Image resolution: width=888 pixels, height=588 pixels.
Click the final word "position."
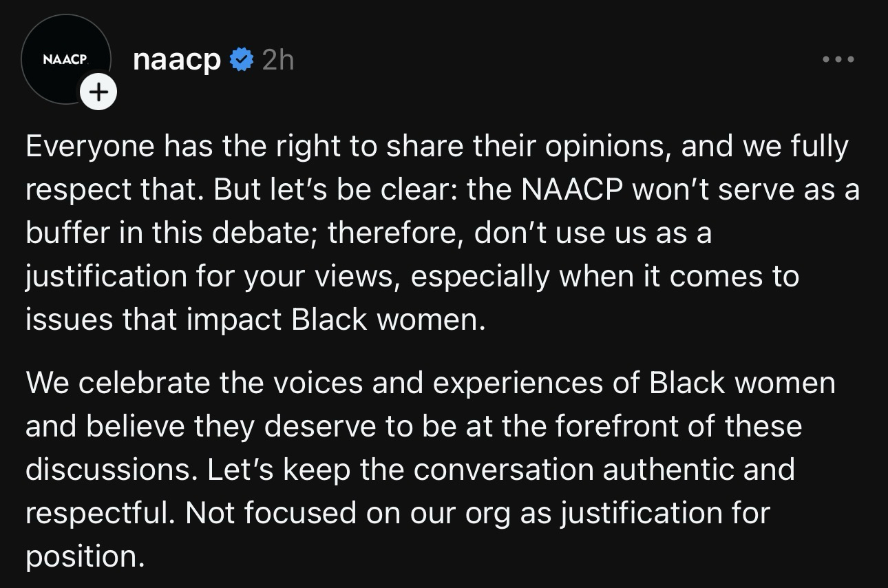pyautogui.click(x=85, y=556)
